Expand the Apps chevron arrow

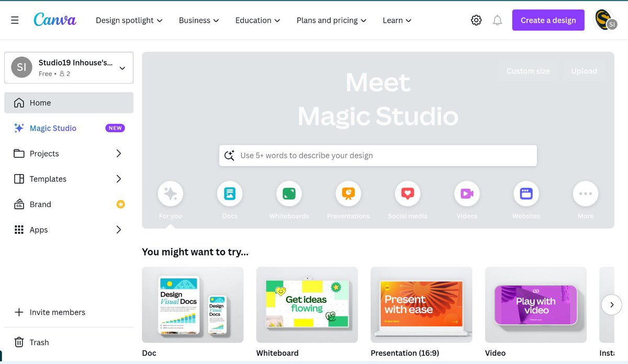tap(119, 230)
